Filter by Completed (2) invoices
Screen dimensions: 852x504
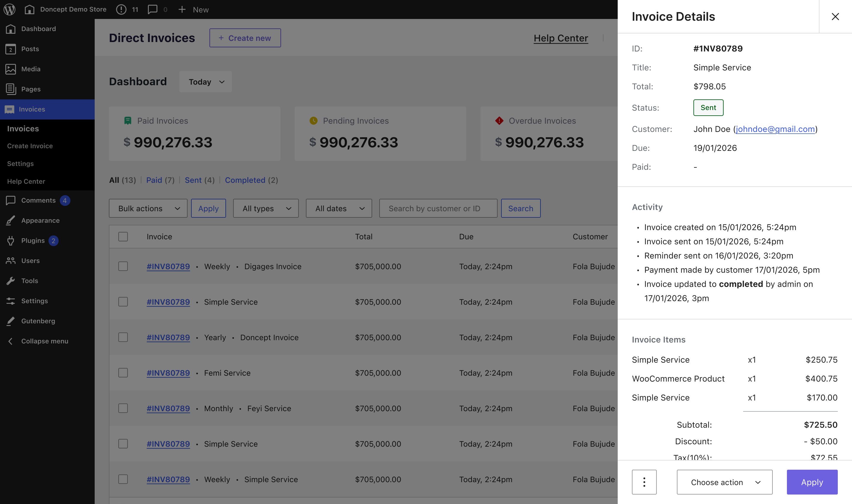[x=252, y=180]
